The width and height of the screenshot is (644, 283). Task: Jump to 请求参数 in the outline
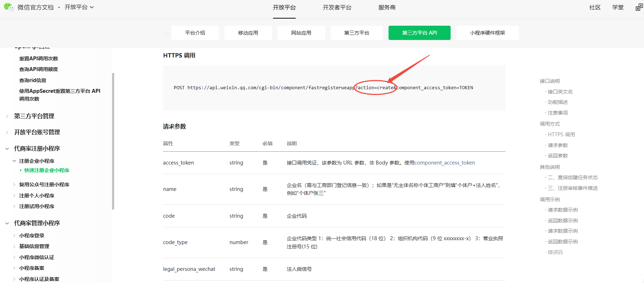click(558, 145)
